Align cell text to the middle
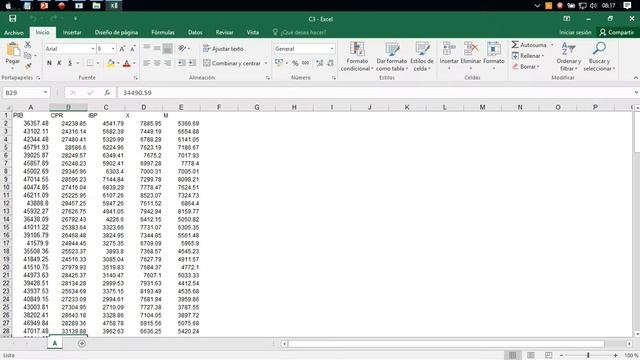Screen dimensions: 640x360 pyautogui.click(x=157, y=48)
